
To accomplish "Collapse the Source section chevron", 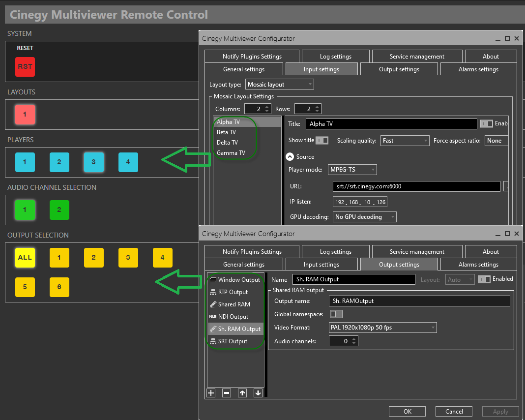I will tap(290, 157).
